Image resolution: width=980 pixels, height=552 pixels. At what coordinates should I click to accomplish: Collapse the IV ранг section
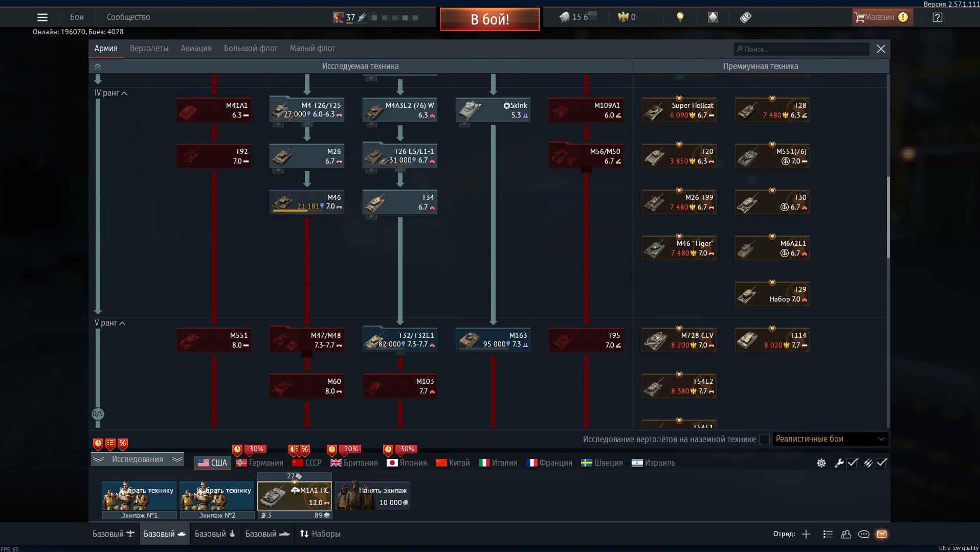click(x=111, y=93)
